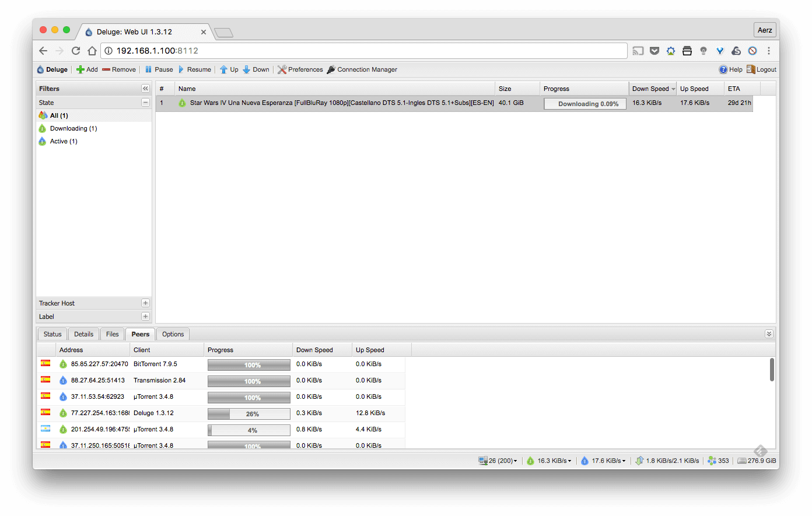
Task: Switch to the Files tab
Action: coord(113,334)
